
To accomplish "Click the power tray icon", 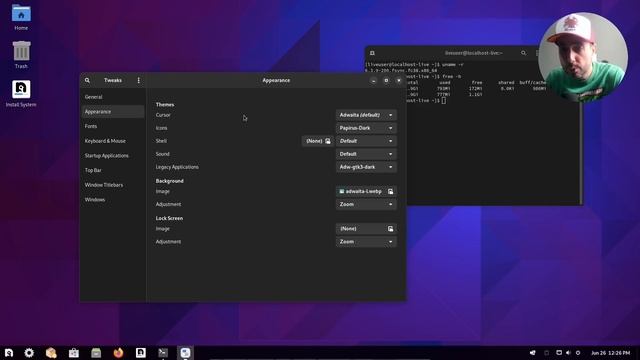I will 578,353.
